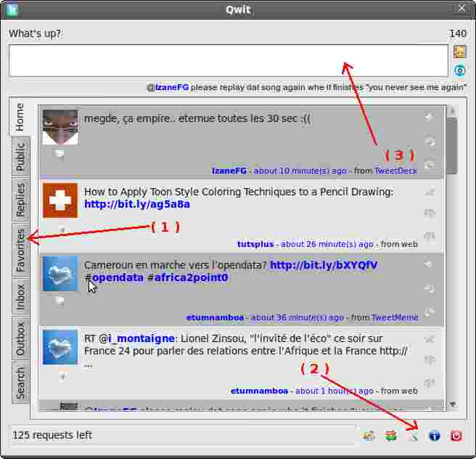
Task: Open etumnamboa link in the Cameroun tweet
Action: click(215, 317)
